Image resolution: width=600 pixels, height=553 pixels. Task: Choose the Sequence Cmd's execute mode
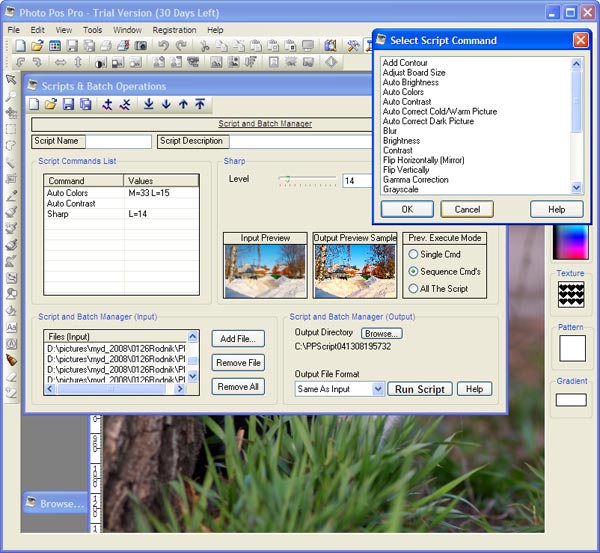[413, 271]
